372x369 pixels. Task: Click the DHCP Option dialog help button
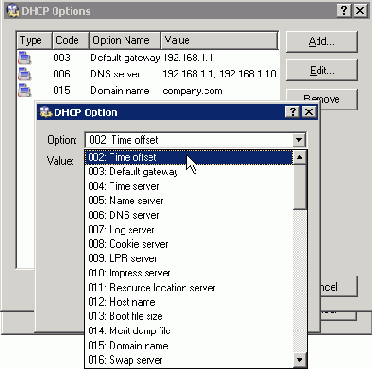(293, 112)
